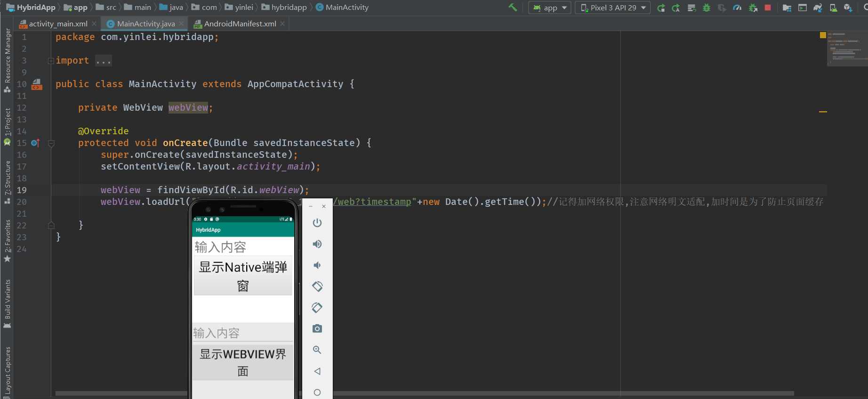This screenshot has height=399, width=868.
Task: Click the HybridApp breadcrumb
Action: coord(31,8)
